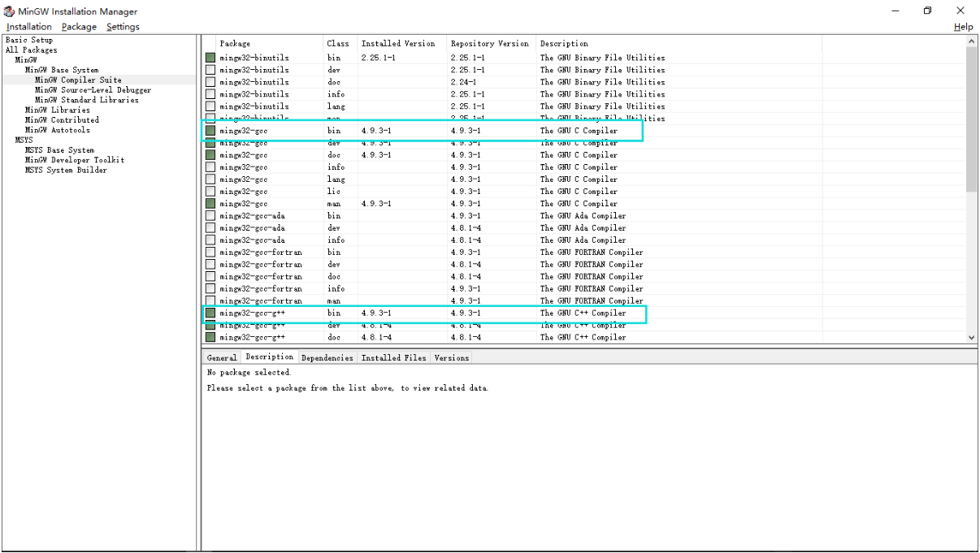Click the package list vertical scrollbar thumb
980x553 pixels.
coord(972,119)
